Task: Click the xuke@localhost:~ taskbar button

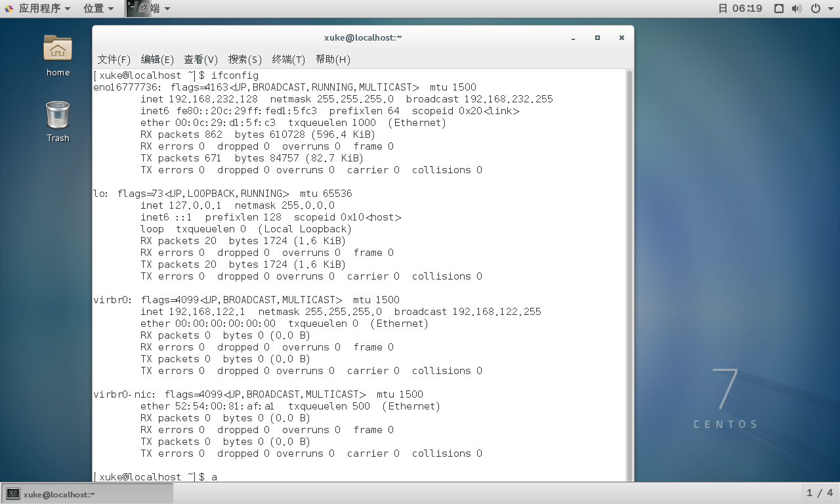Action: pyautogui.click(x=87, y=493)
